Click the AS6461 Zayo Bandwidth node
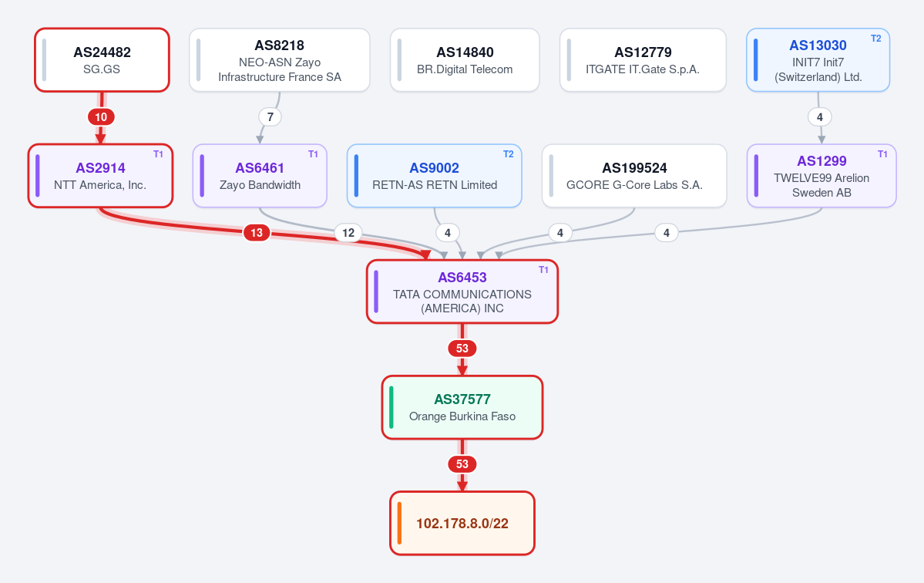The width and height of the screenshot is (924, 583). [x=260, y=176]
